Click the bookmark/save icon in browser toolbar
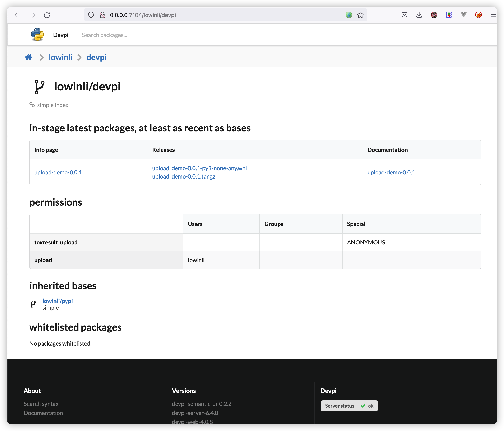This screenshot has width=504, height=431. point(361,14)
